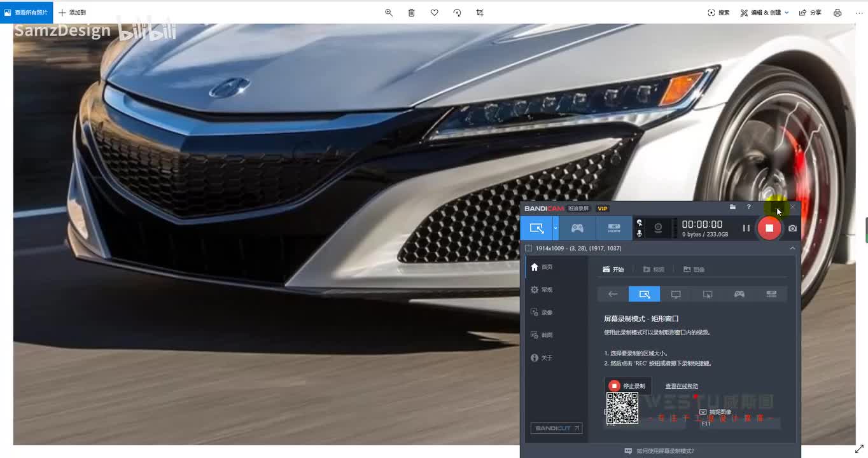Delete the photo with the trash icon
868x458 pixels.
tap(412, 13)
